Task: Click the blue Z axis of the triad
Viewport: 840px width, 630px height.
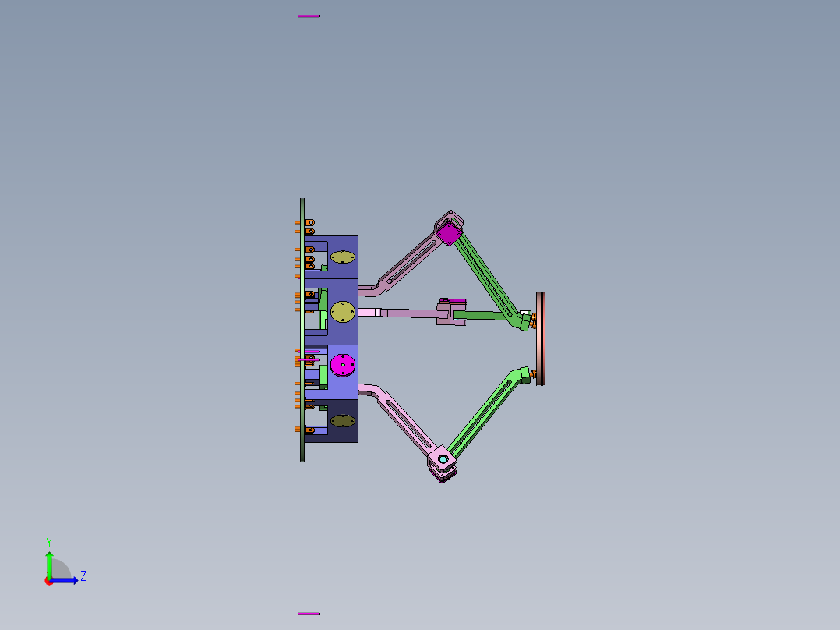Action: (x=64, y=580)
